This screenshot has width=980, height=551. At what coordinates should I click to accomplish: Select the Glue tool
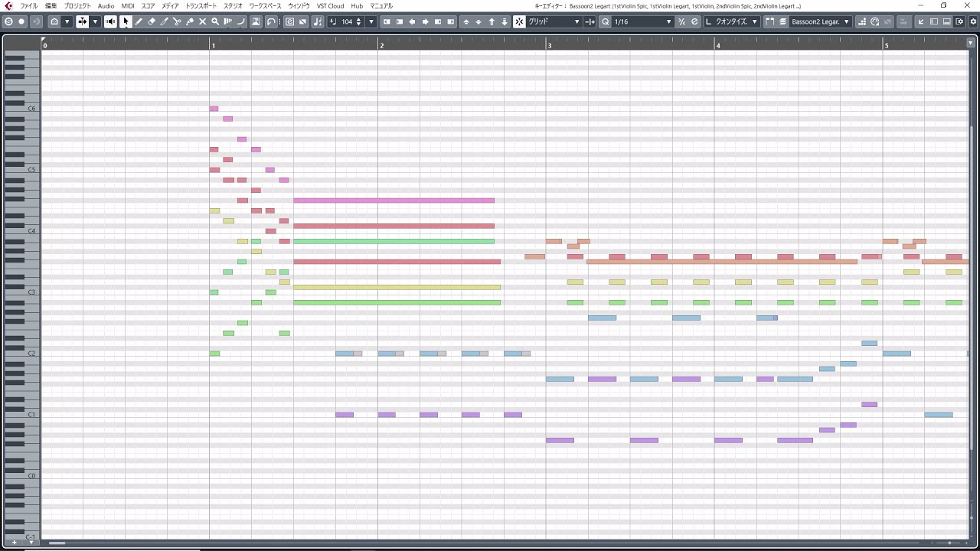click(x=190, y=21)
